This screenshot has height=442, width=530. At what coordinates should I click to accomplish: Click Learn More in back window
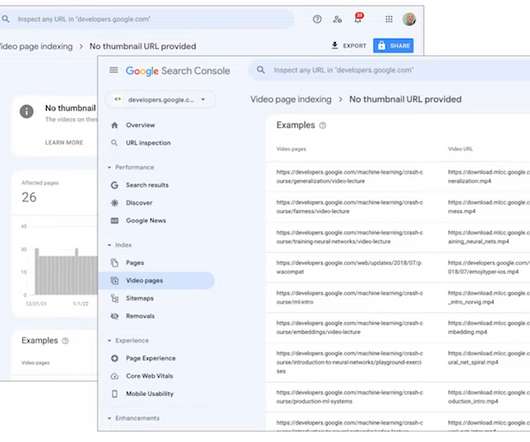coord(64,143)
